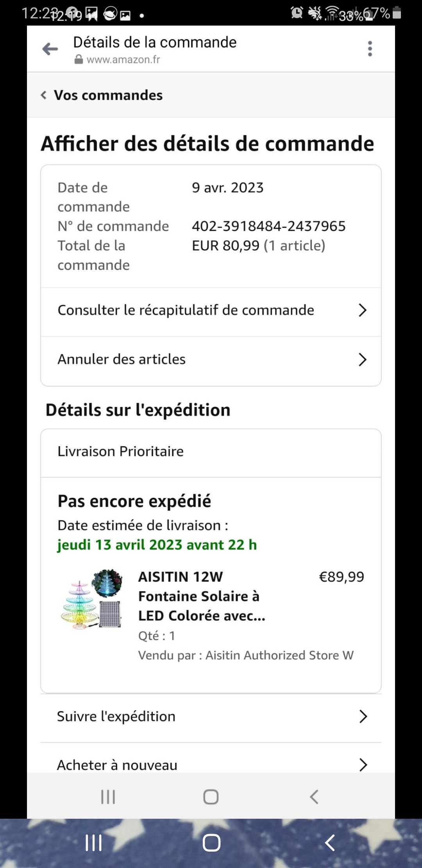Tap chevron next to Annuler des articles
Viewport: 422px width, 868px height.
click(x=363, y=359)
